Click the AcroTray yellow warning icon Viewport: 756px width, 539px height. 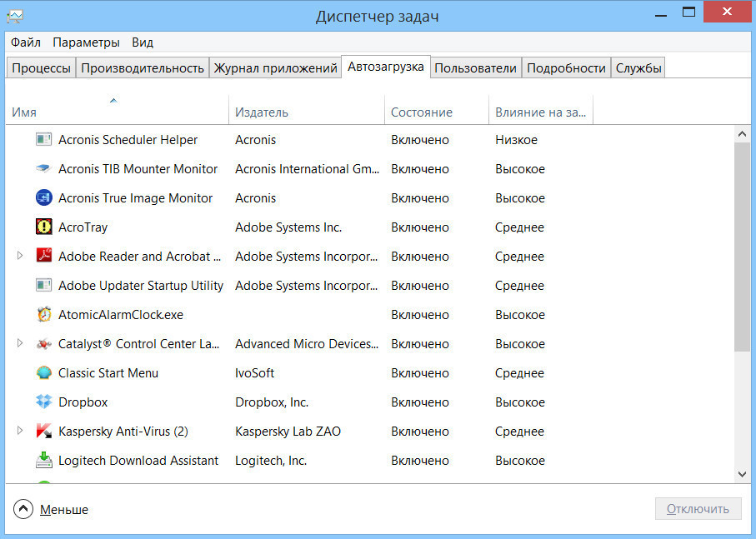(44, 227)
